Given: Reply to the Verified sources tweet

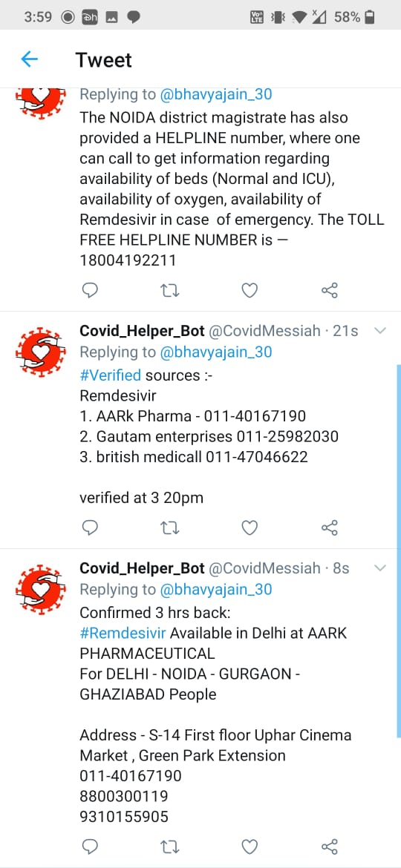Looking at the screenshot, I should pyautogui.click(x=90, y=528).
